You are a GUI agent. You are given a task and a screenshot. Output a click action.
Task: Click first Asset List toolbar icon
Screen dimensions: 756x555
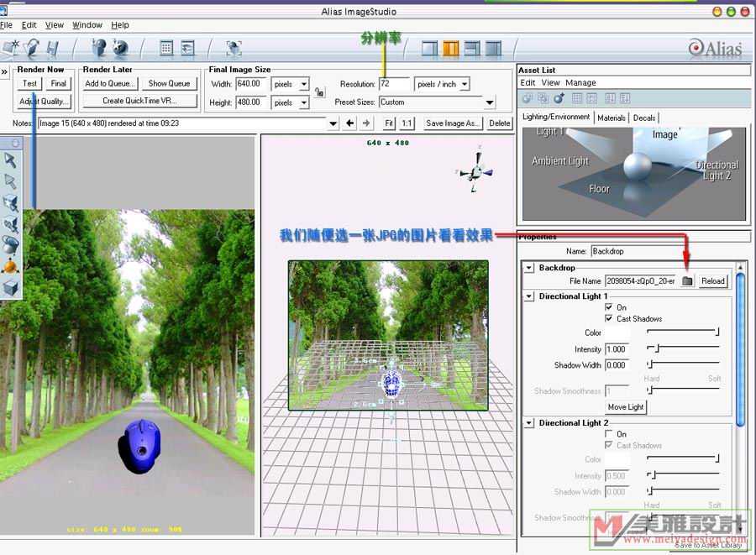point(528,98)
